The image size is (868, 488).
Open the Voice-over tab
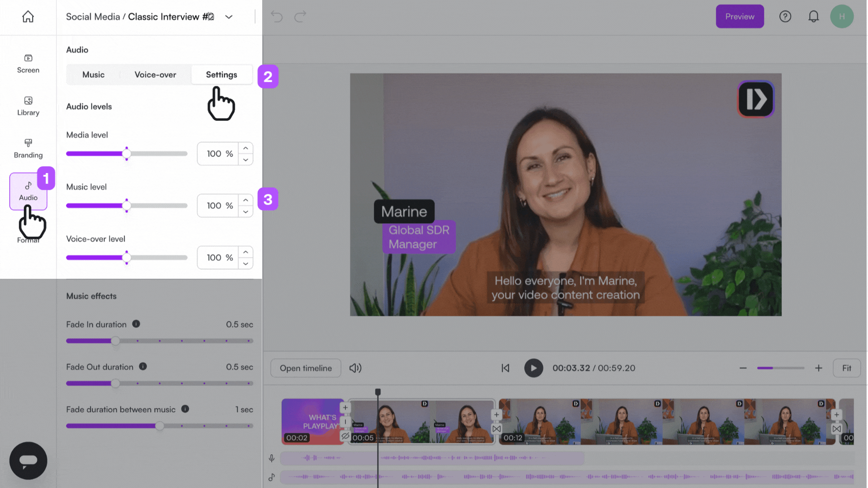(x=155, y=75)
